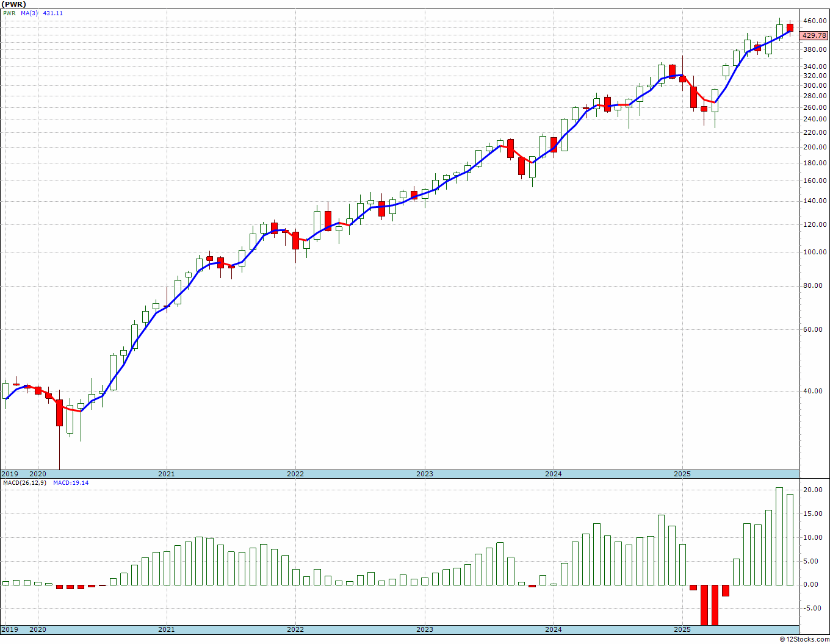830x644 pixels.
Task: Click 2022 on the price chart time axis
Action: click(295, 474)
